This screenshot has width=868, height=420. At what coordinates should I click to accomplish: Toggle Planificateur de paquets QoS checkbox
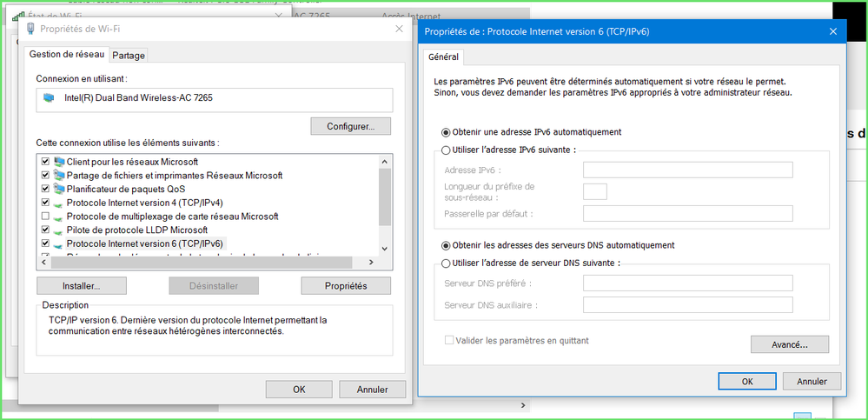(x=46, y=189)
